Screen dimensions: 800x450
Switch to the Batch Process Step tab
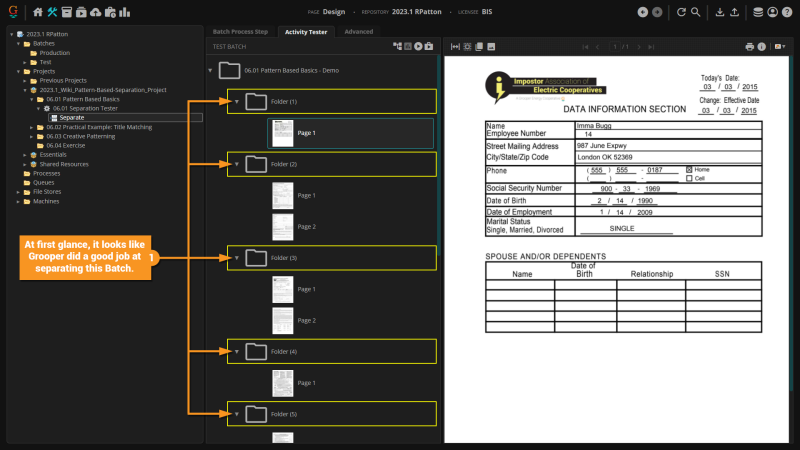[x=240, y=32]
